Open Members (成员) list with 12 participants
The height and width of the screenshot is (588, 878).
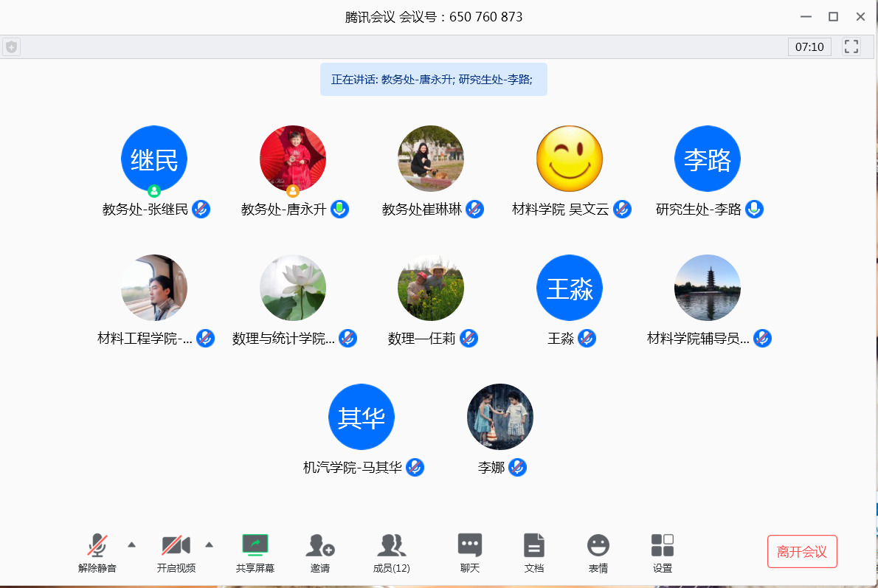(x=391, y=546)
